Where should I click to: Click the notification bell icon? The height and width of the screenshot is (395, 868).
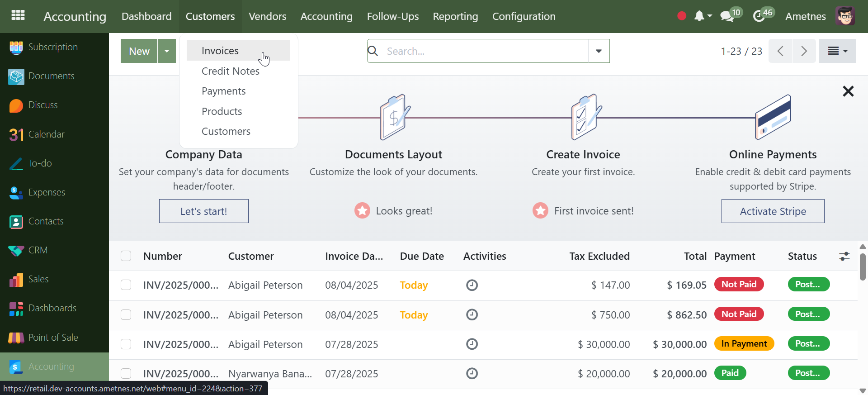point(699,16)
